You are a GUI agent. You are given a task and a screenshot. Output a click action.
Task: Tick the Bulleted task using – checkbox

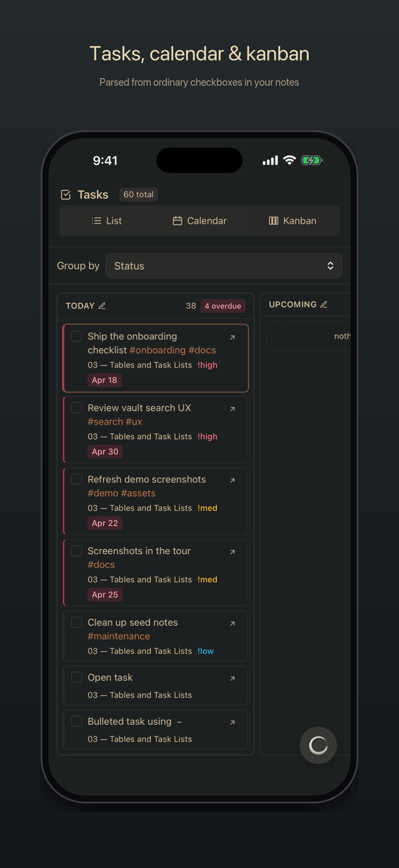[x=76, y=721]
